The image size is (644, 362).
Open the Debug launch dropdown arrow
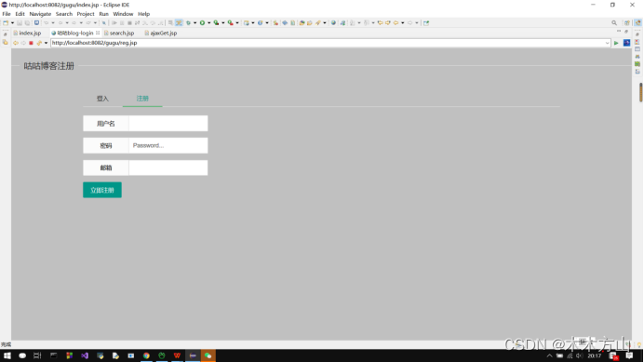195,23
